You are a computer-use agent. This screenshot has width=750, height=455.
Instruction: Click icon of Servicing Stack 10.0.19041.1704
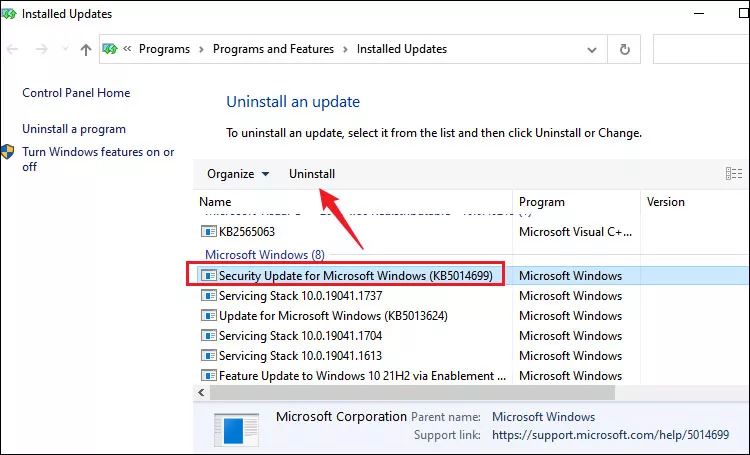click(208, 336)
